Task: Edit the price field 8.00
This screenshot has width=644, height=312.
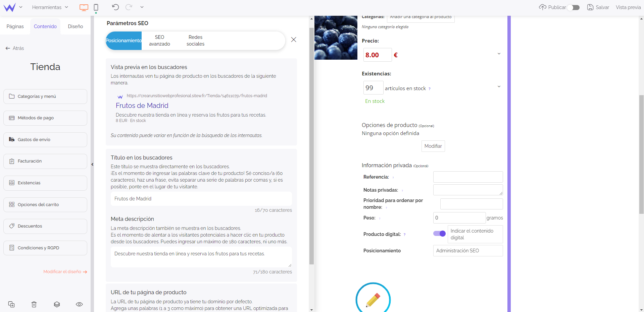Action: click(378, 55)
